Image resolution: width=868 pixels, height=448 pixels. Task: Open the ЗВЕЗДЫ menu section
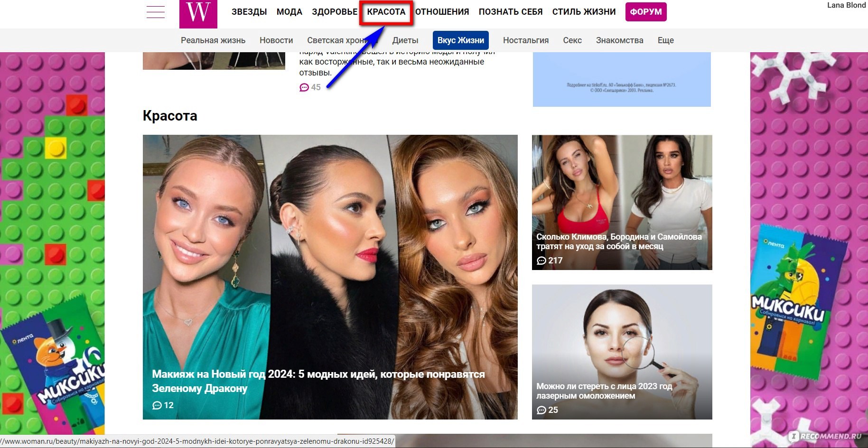coord(249,12)
